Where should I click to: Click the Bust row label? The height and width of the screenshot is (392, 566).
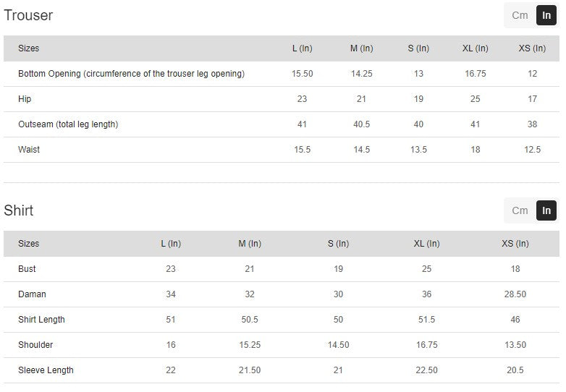(27, 269)
